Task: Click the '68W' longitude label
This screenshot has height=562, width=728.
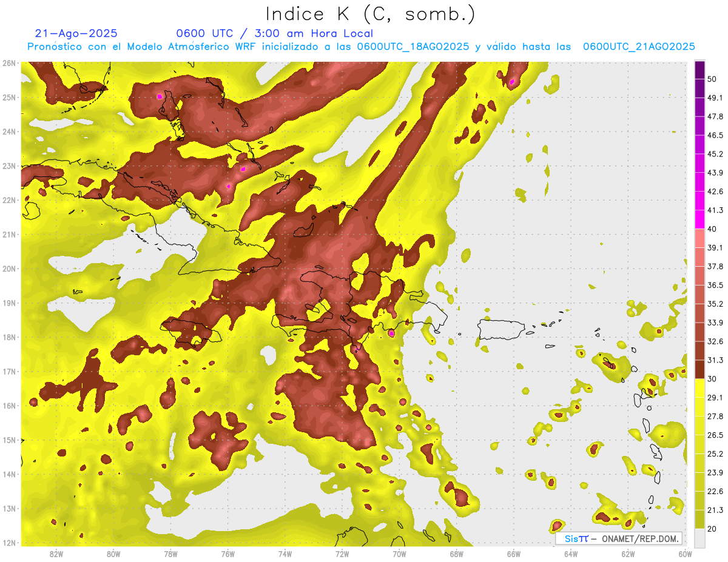Action: [x=456, y=554]
